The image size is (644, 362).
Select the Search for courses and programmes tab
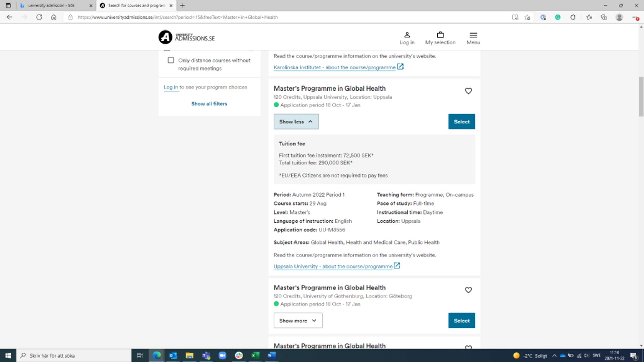pyautogui.click(x=137, y=5)
